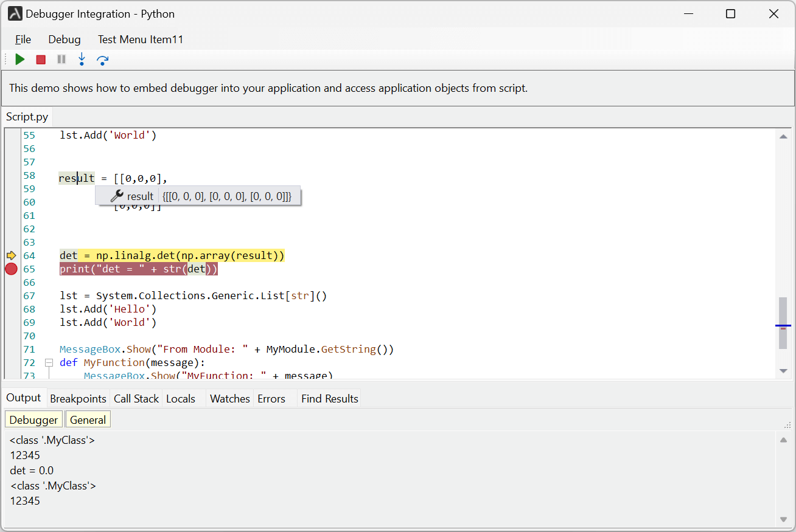The height and width of the screenshot is (532, 796).
Task: Step into with the blue down-arrow icon
Action: click(x=82, y=59)
